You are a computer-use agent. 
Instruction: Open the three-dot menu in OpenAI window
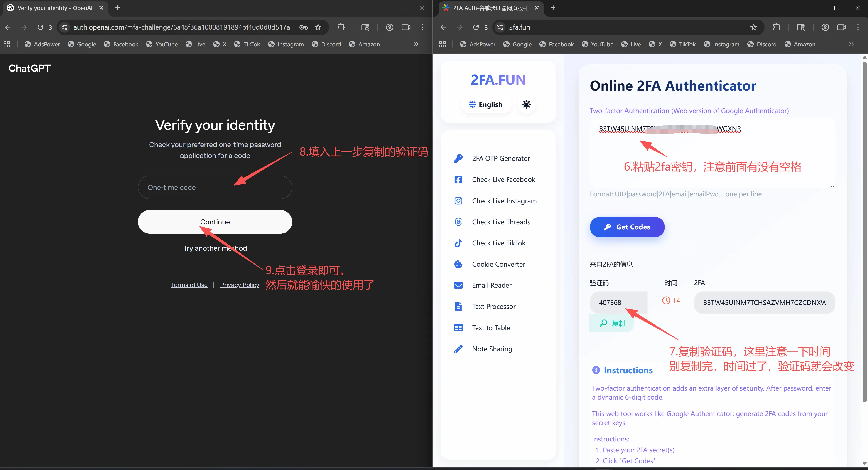point(422,27)
